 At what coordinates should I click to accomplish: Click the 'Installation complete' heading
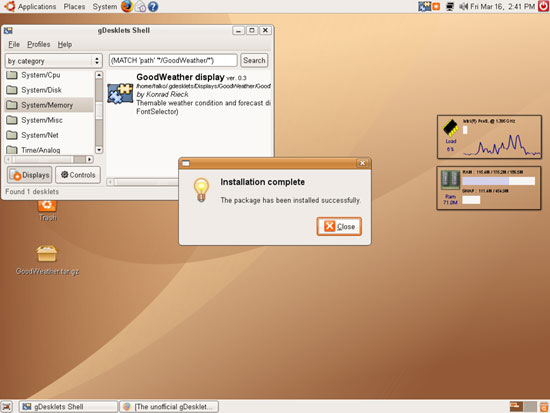point(262,182)
